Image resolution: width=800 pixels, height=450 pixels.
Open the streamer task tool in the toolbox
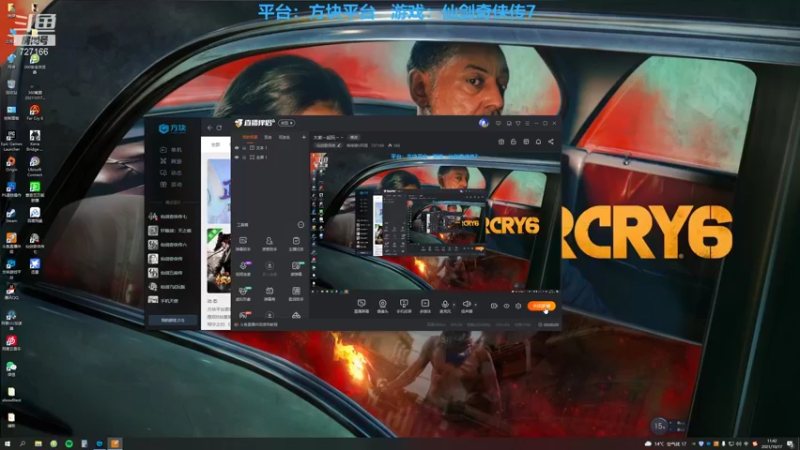click(296, 243)
